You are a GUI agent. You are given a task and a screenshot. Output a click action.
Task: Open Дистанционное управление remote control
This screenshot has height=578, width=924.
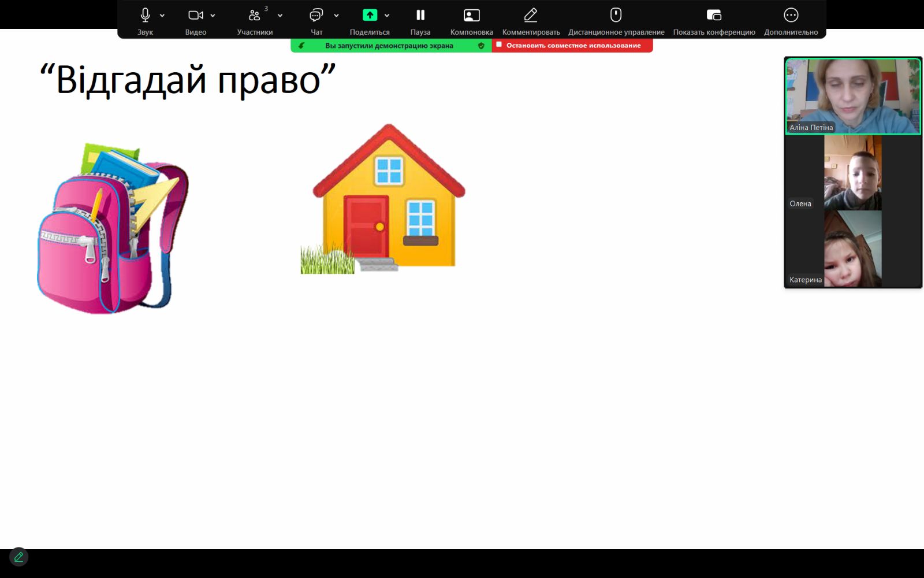[x=616, y=16]
